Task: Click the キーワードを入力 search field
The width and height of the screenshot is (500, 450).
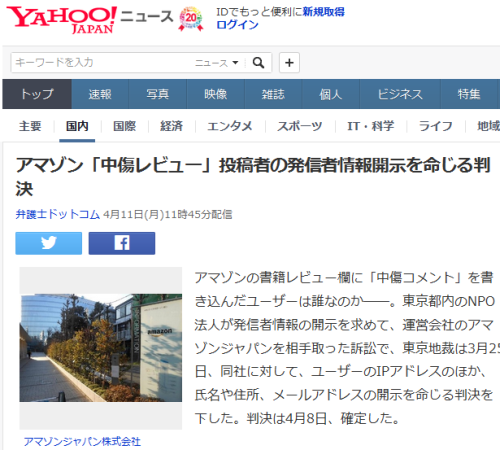Action: click(103, 62)
